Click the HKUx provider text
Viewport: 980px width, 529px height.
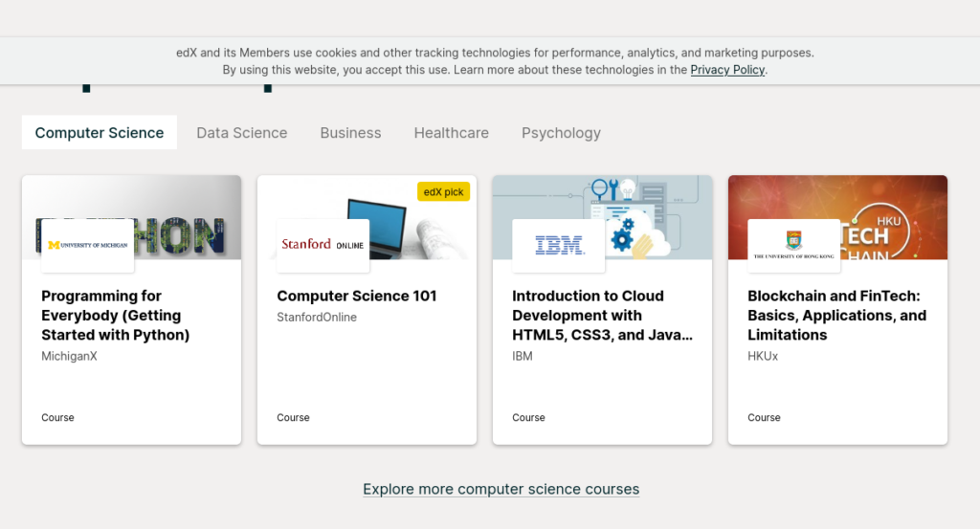763,356
